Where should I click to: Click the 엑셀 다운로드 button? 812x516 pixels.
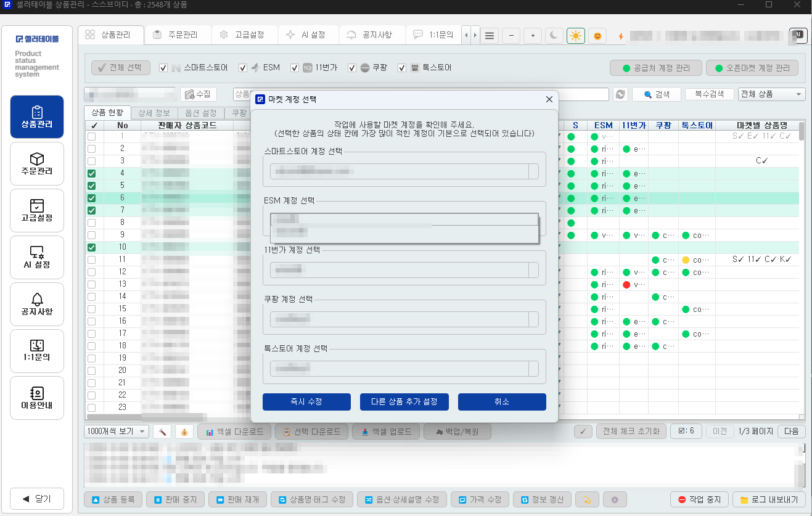[x=234, y=432]
